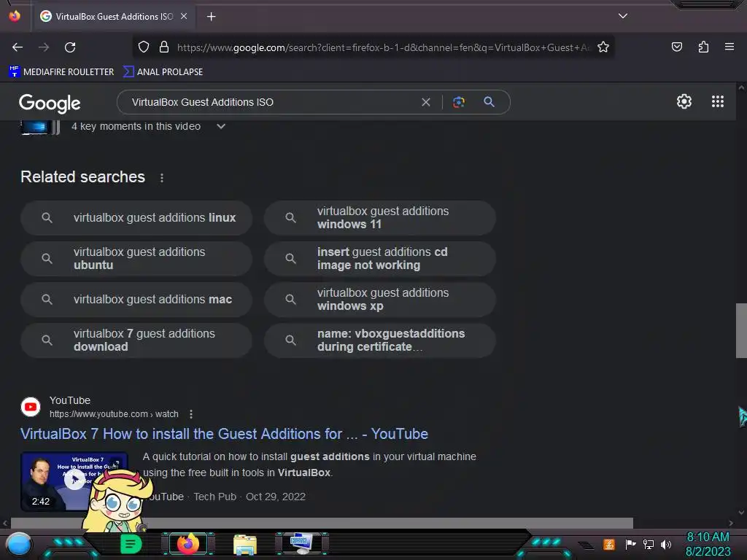Search virtualbox guest additions linux
747x560 pixels.
136,217
